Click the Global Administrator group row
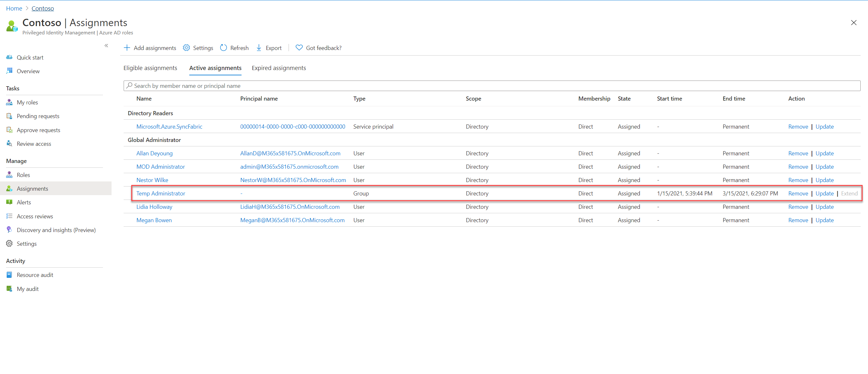This screenshot has width=868, height=374. click(x=492, y=140)
